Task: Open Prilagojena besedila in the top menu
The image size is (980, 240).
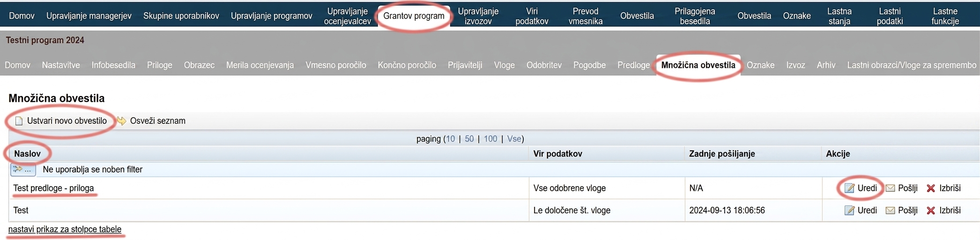Action: point(695,16)
